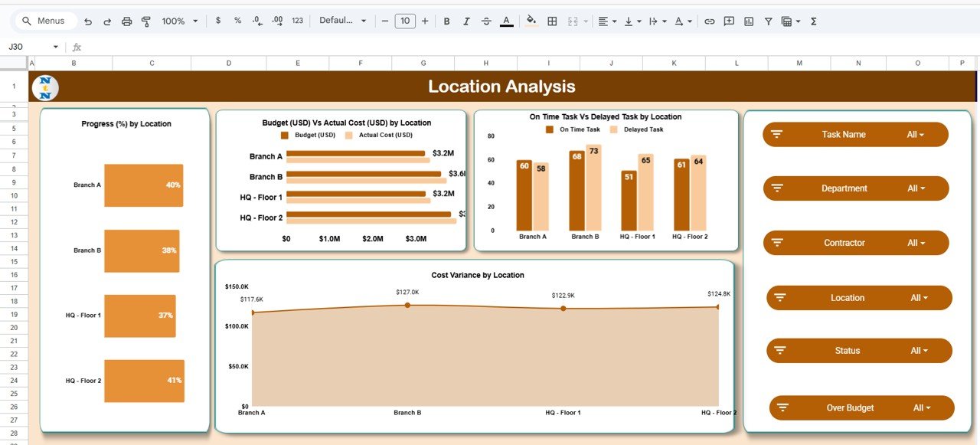Print the spreadsheet using the printer icon

coord(127,21)
